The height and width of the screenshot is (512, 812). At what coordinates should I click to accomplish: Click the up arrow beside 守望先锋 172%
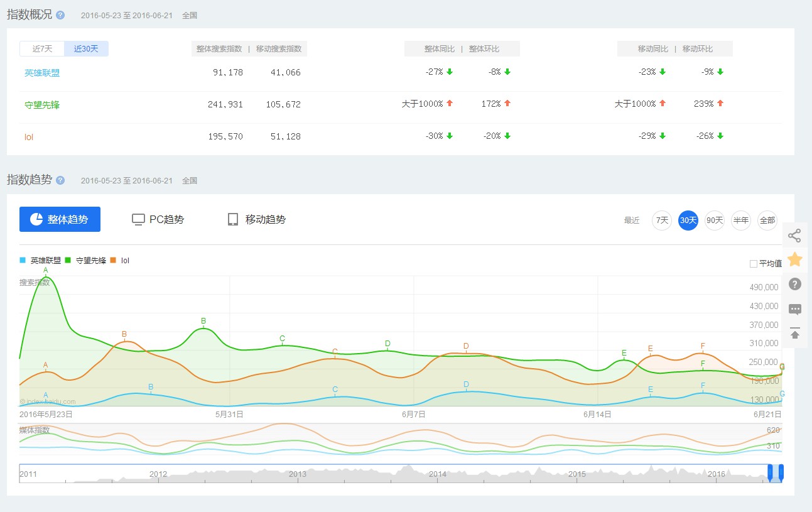pyautogui.click(x=507, y=103)
